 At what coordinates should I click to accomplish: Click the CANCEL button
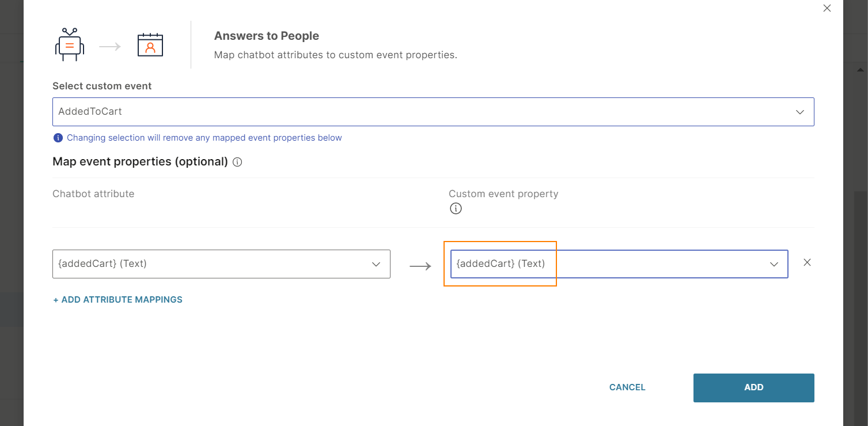(627, 387)
